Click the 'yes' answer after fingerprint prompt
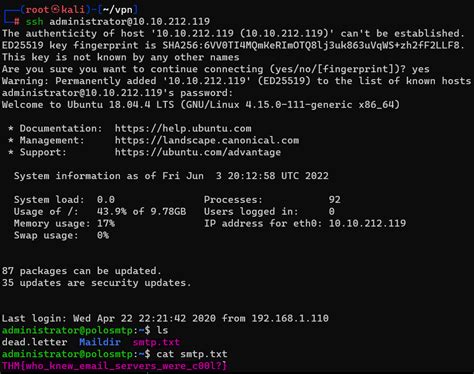Viewport: 474px width, 374px height. click(420, 69)
